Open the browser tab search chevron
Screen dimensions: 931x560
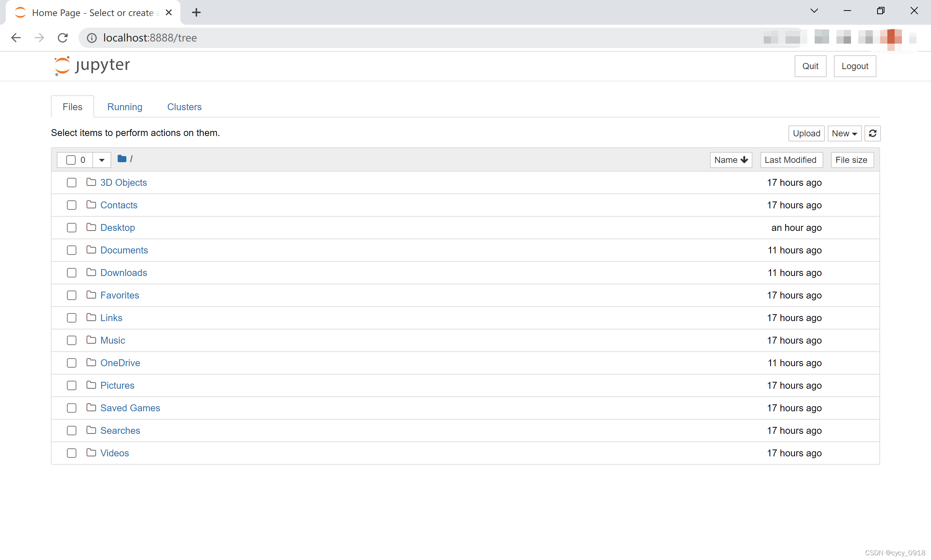[814, 11]
